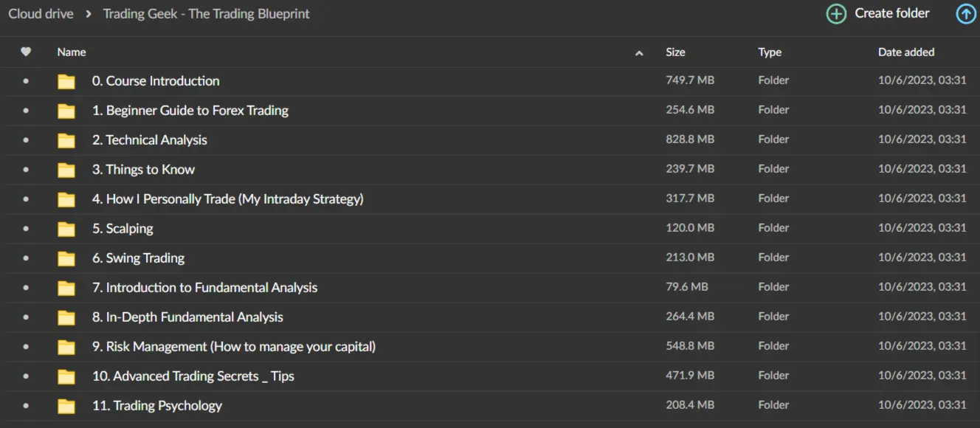Screen dimensions: 980x428
Task: Click the folder icon for Scalping
Action: (66, 229)
